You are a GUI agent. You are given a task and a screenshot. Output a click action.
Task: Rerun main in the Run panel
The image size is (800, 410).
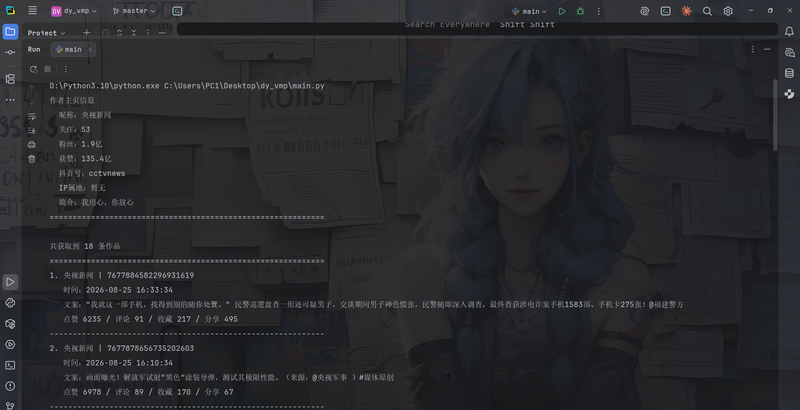tap(34, 69)
